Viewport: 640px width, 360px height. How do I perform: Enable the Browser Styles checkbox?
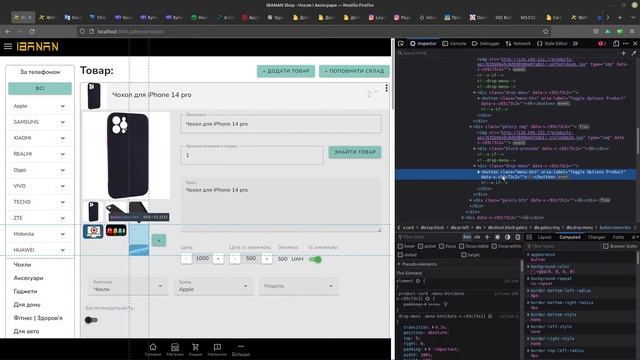[x=606, y=246]
